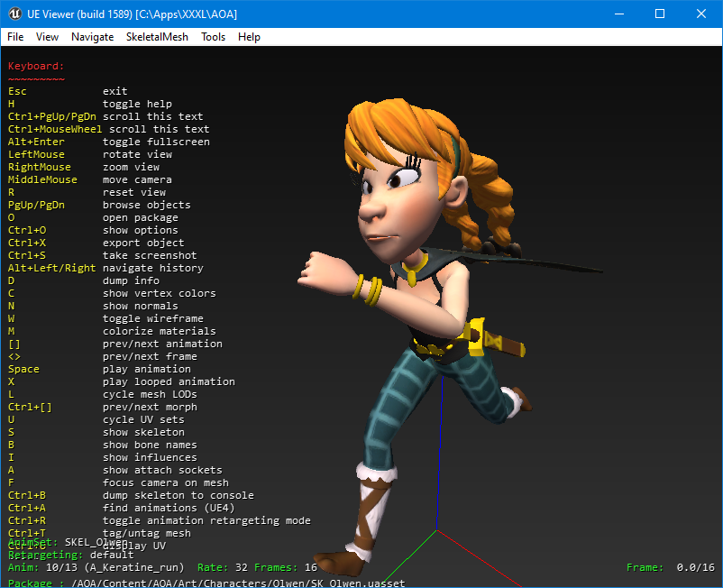Click the 'Rate: 32' status value
Image resolution: width=723 pixels, height=588 pixels.
pos(223,567)
